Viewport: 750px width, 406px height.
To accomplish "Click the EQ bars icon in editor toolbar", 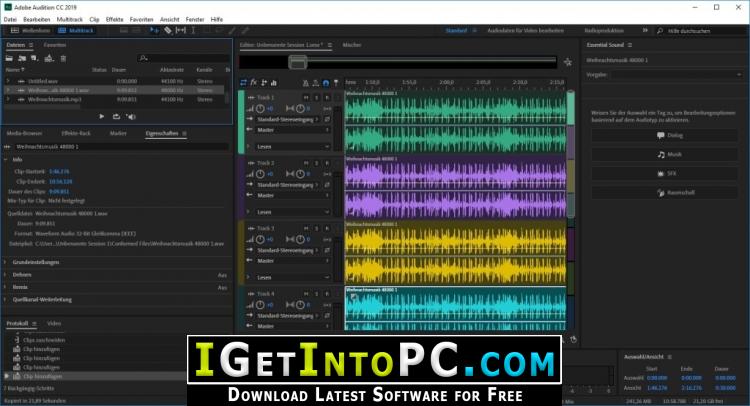I will tap(274, 83).
